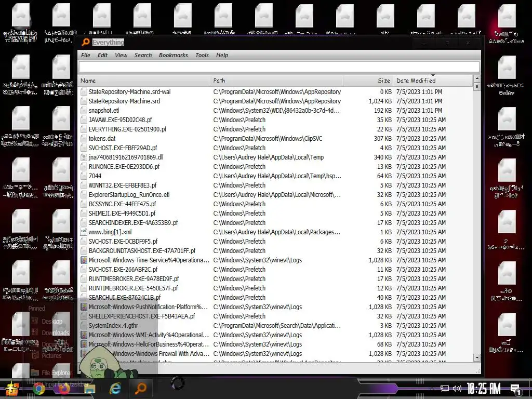The height and width of the screenshot is (399, 532).
Task: Click the scroll up arrow of the results list
Action: point(477,79)
